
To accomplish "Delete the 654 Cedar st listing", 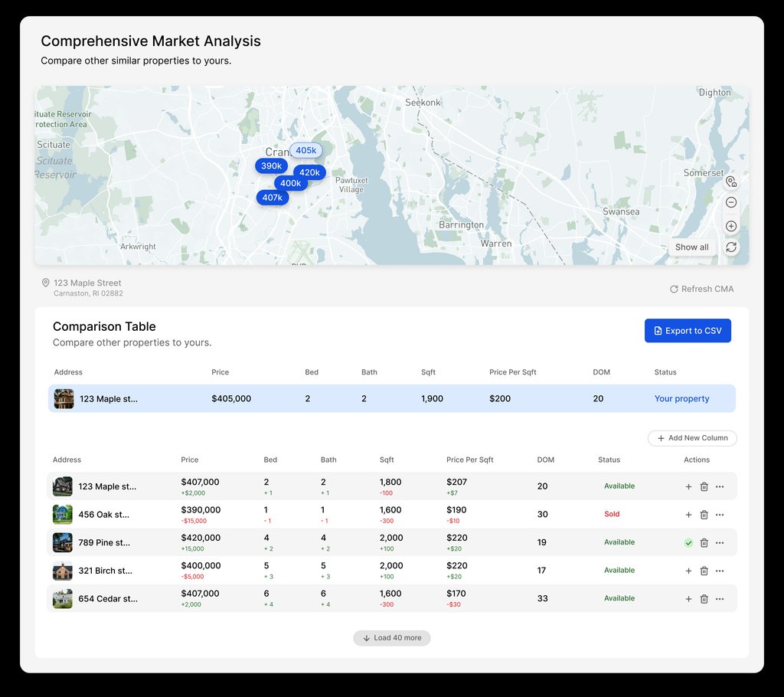I will 704,599.
